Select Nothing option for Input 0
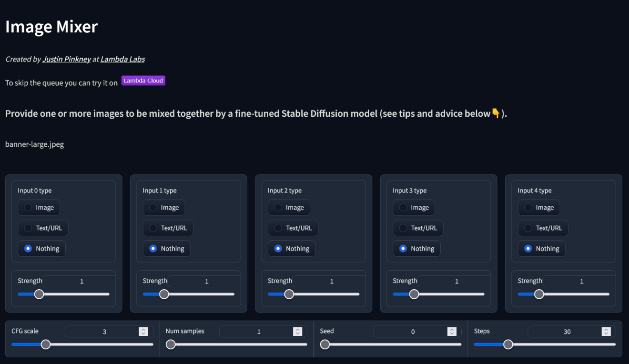The width and height of the screenshot is (629, 364). [x=41, y=248]
